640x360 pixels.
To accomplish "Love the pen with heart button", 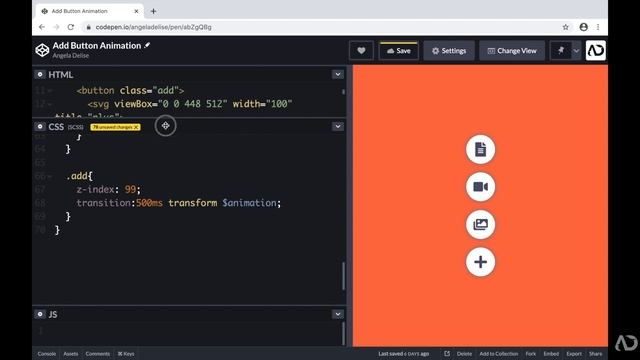I will pyautogui.click(x=361, y=51).
